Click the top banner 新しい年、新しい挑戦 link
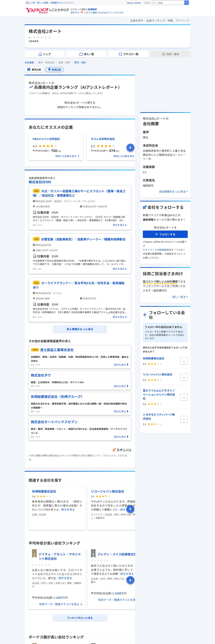This screenshot has width=215, height=644. coord(50,3)
